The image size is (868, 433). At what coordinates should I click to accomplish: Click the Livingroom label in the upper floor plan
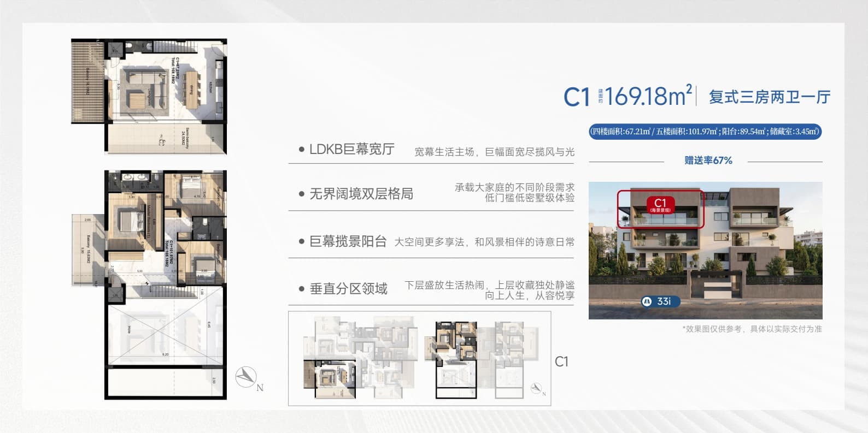point(149,98)
